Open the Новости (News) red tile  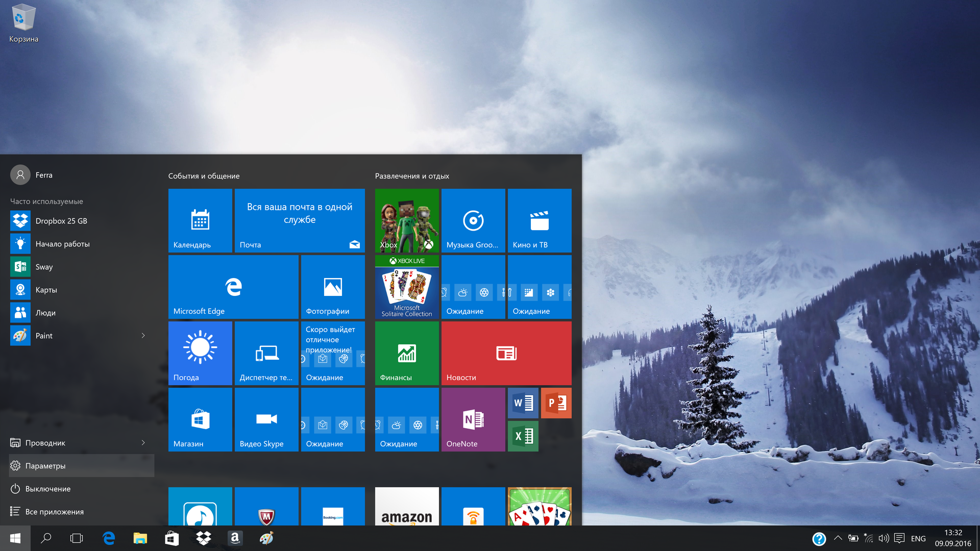506,353
